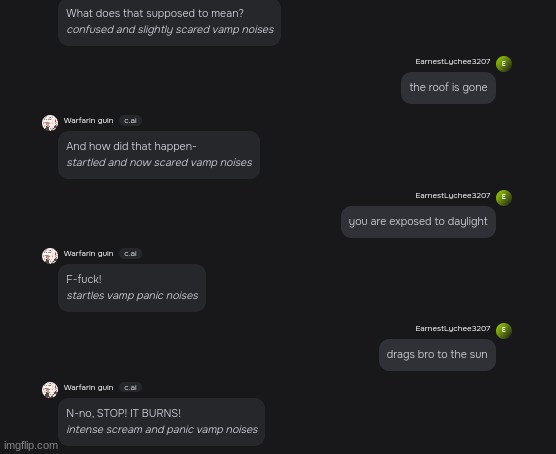The image size is (556, 454).
Task: Open the EarnestLychee3207 username above "the roof is gone"
Action: click(x=453, y=62)
